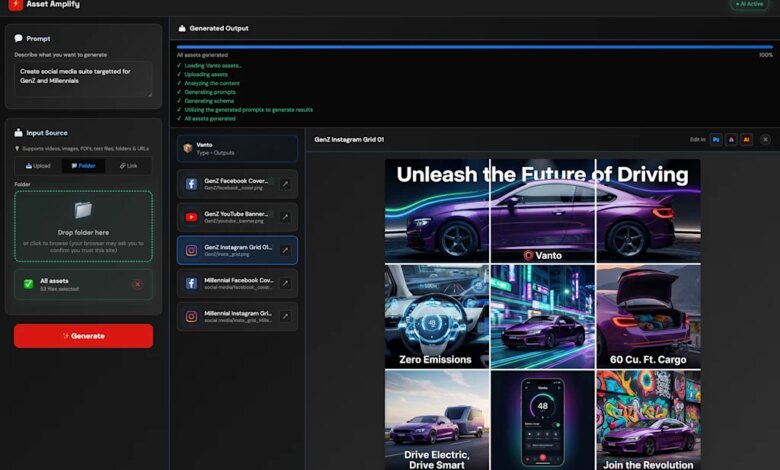This screenshot has width=780, height=470.
Task: Click the GenZ Instagram Grid 01 preview title
Action: (349, 140)
